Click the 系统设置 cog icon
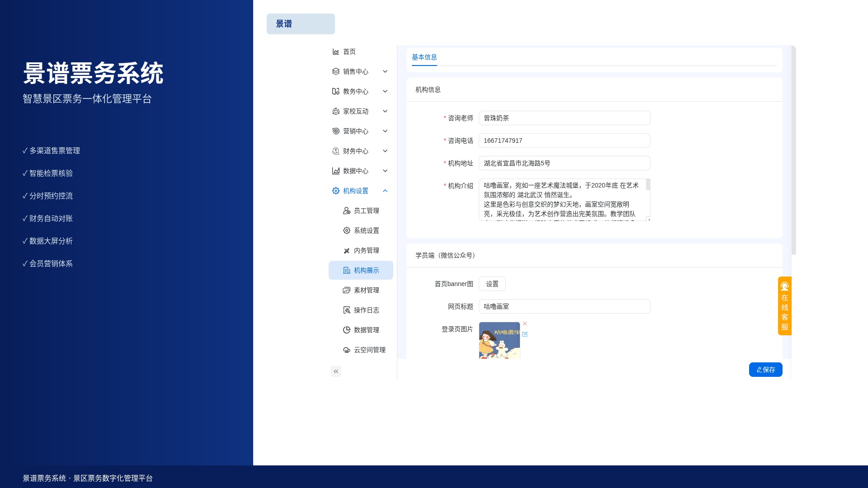The height and width of the screenshot is (488, 868). (347, 230)
